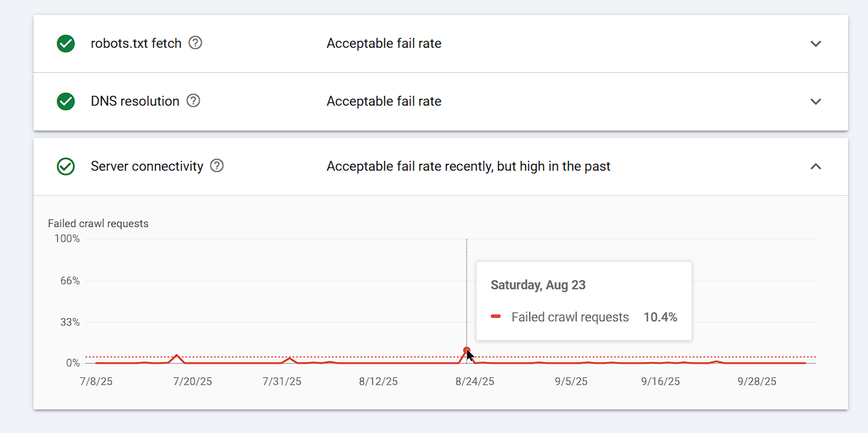Viewport: 868px width, 433px height.
Task: Click the 9/28/25 date axis label
Action: [757, 382]
